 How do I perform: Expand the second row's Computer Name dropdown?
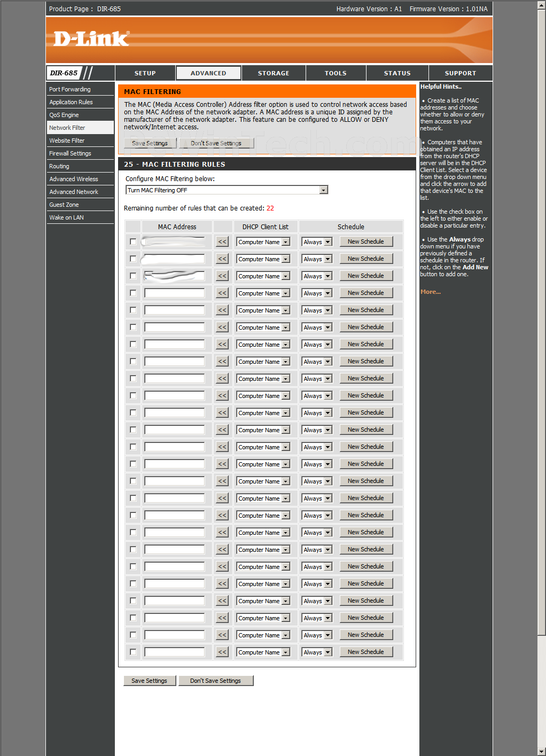pos(263,259)
